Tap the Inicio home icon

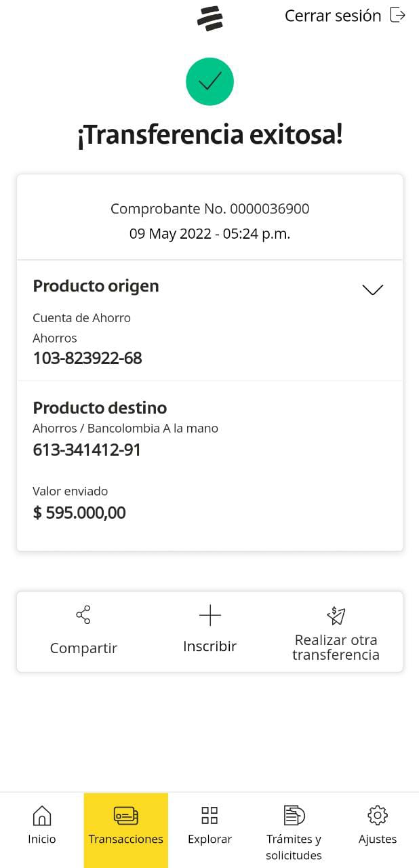42,815
